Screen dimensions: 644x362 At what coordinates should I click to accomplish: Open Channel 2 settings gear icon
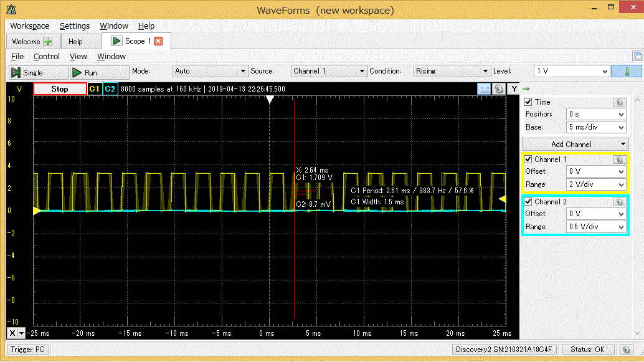point(619,202)
